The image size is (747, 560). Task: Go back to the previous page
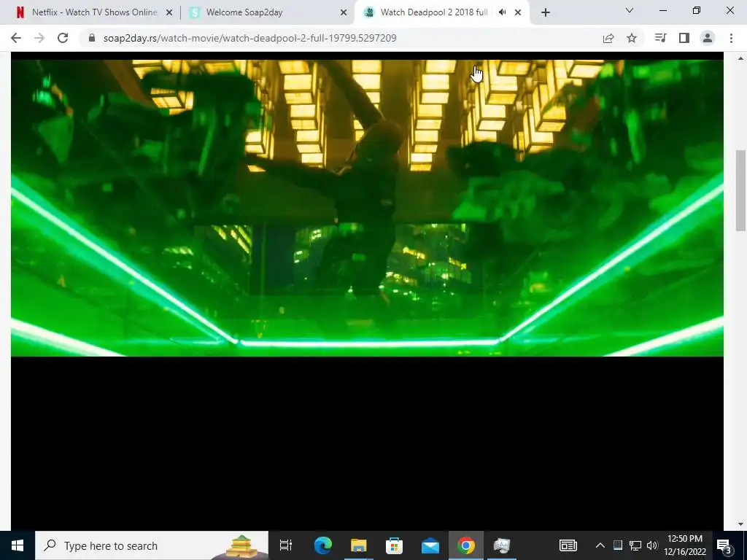coord(16,38)
